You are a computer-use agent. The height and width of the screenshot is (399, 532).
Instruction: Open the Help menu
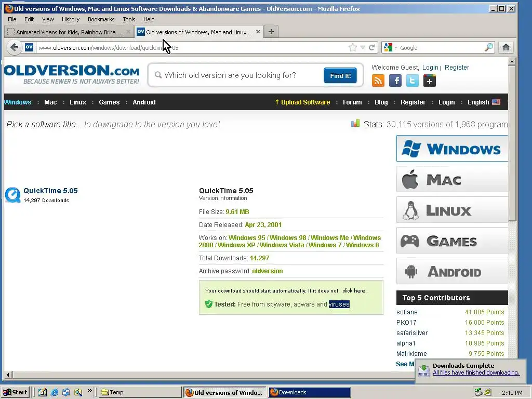pos(149,19)
